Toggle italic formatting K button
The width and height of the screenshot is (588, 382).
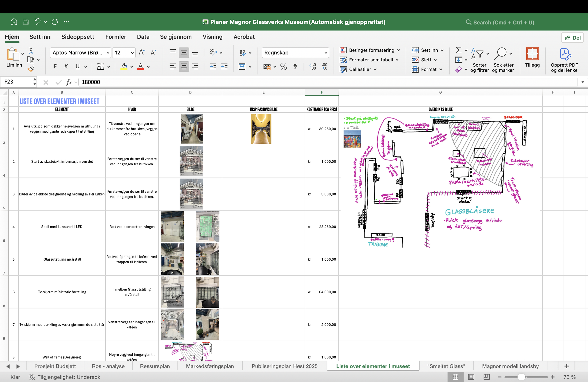coord(66,67)
